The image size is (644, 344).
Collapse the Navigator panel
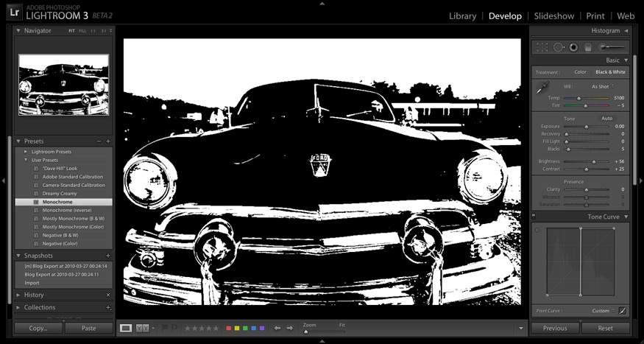[18, 30]
